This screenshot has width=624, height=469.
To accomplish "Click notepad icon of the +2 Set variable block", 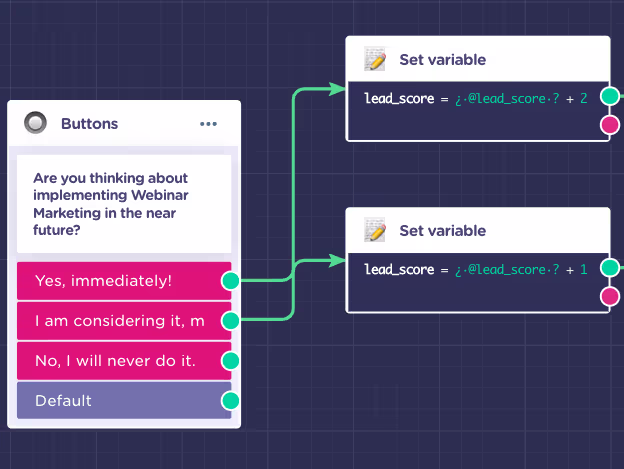I will (375, 59).
